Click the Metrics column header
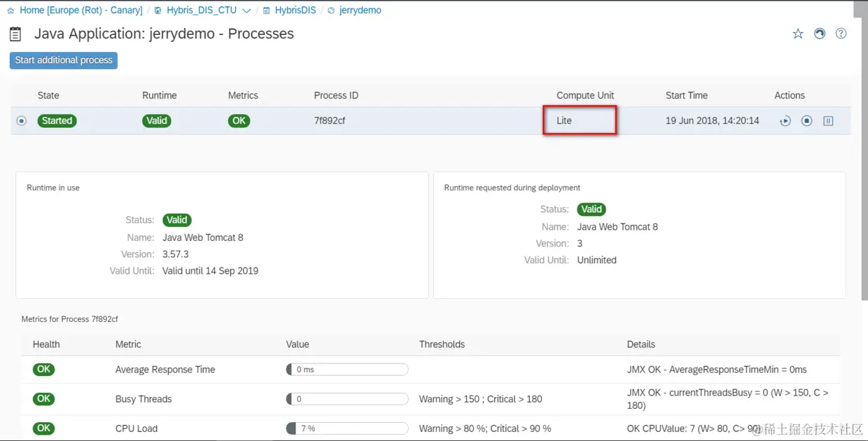Screen dimensions: 868x441 coord(243,95)
